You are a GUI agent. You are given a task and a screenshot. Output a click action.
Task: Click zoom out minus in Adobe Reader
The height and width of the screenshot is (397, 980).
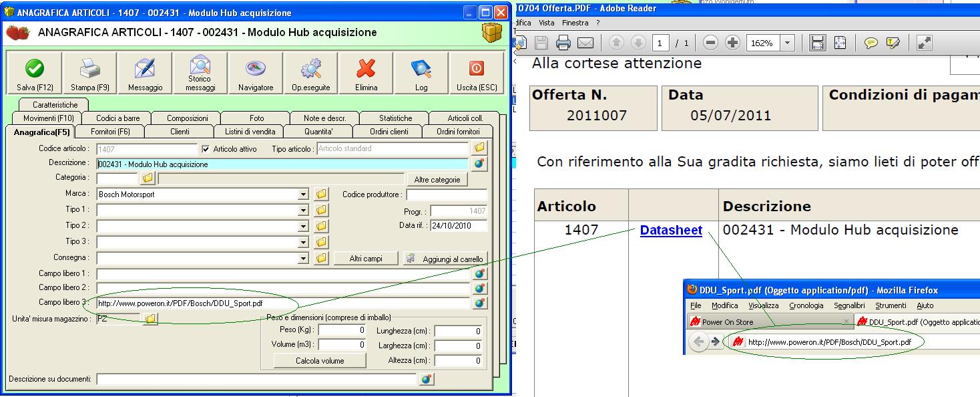point(711,43)
